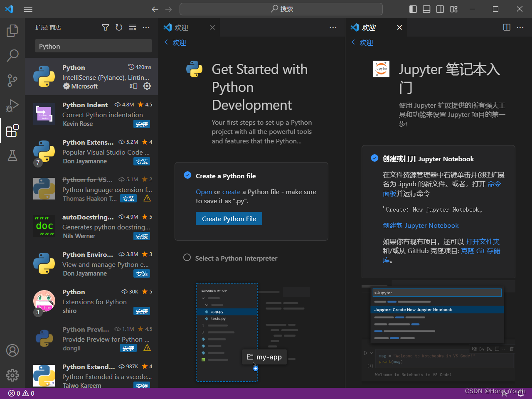Refresh the extensions list
The width and height of the screenshot is (532, 399).
pyautogui.click(x=119, y=27)
